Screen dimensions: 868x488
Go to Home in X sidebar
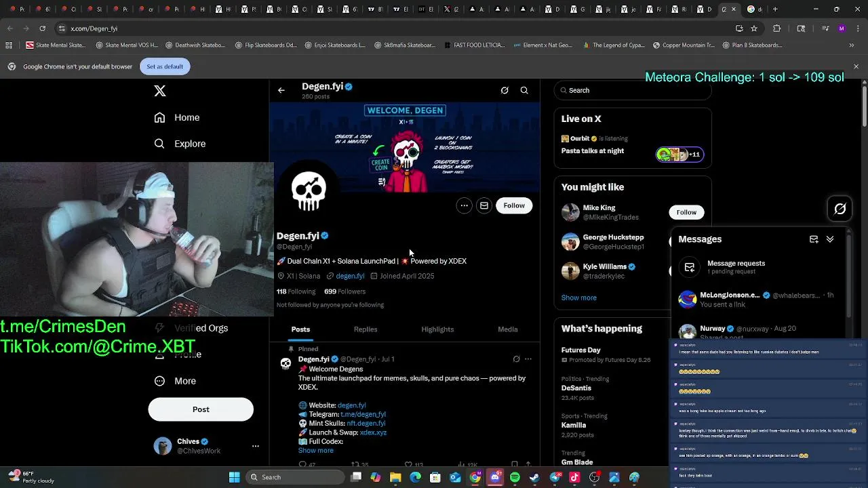point(177,117)
